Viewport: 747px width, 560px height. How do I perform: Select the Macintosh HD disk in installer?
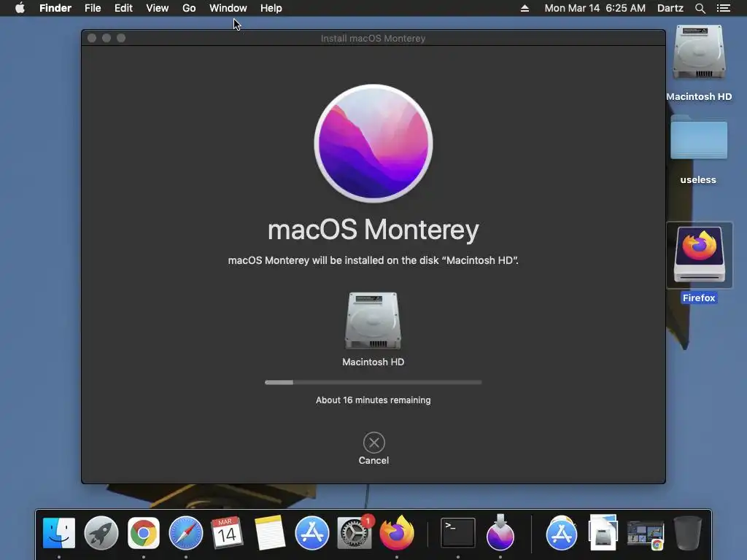373,321
